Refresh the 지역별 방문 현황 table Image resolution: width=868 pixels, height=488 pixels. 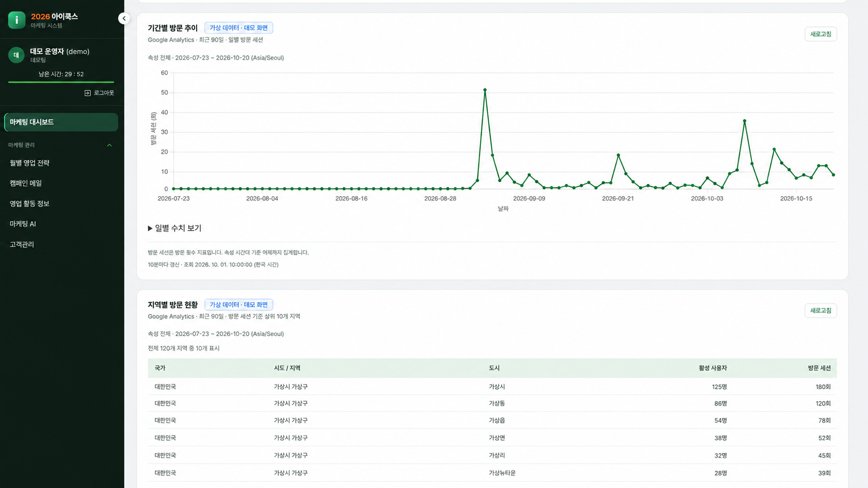click(x=820, y=310)
